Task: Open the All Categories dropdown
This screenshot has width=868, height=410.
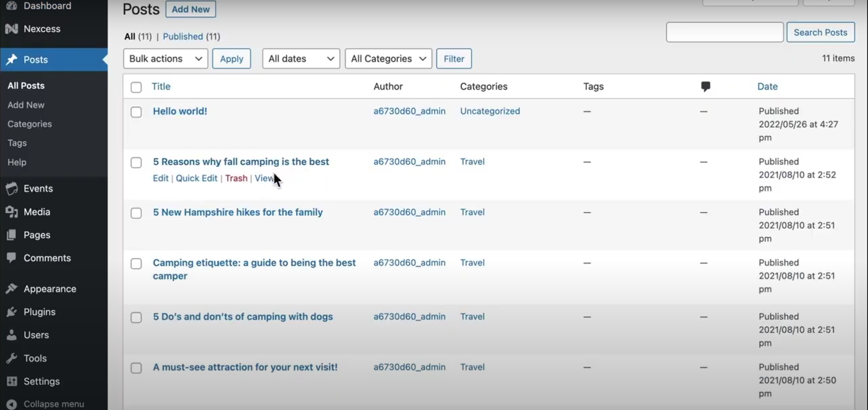Action: [x=388, y=59]
